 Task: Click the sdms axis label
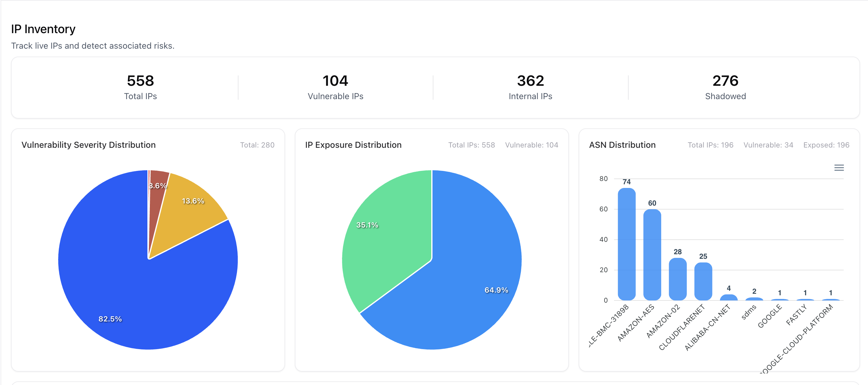pyautogui.click(x=749, y=312)
